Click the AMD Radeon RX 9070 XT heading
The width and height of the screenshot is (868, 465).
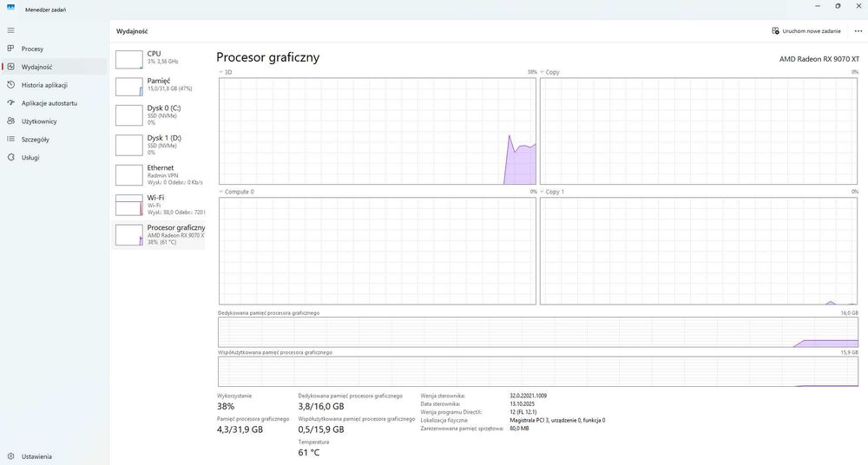tap(819, 59)
